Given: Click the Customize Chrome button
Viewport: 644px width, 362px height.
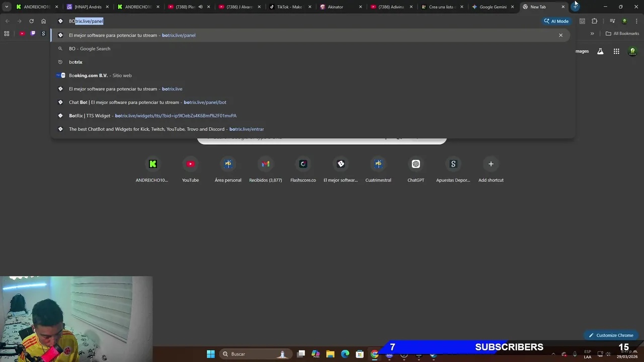Looking at the screenshot, I should pyautogui.click(x=611, y=335).
